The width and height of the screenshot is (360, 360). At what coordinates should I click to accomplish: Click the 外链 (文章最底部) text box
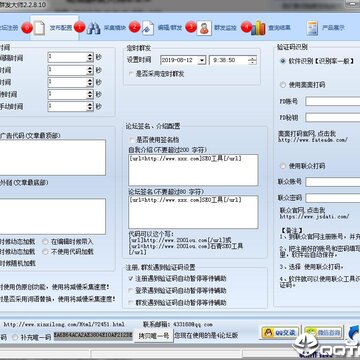pos(52,216)
